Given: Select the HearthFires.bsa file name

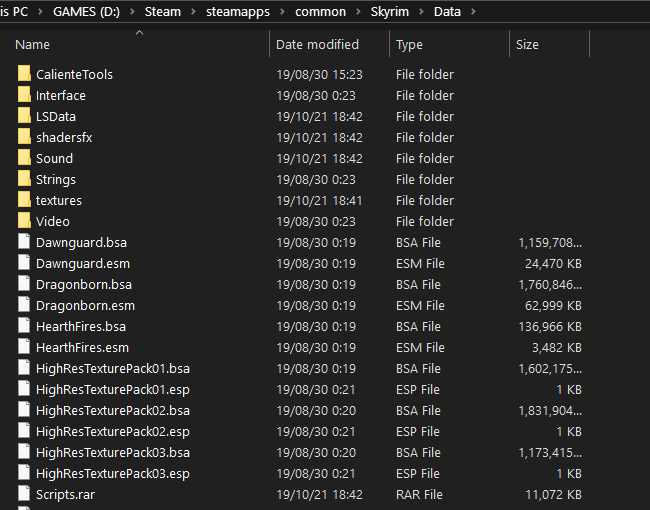Looking at the screenshot, I should coord(81,326).
